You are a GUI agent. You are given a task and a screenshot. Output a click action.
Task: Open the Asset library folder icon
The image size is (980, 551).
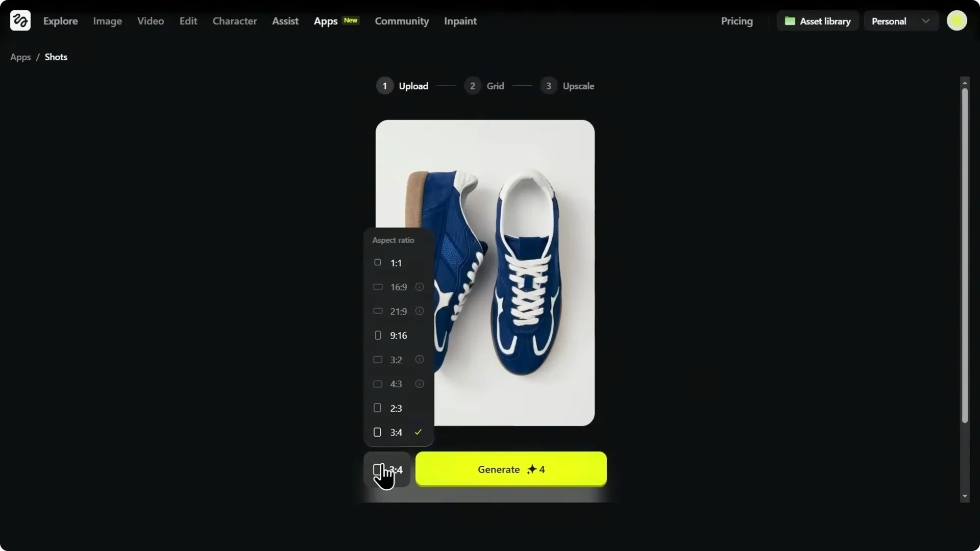point(791,21)
